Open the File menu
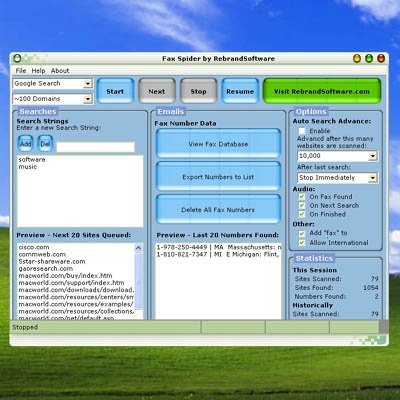Viewport: 400px width, 400px height. [x=21, y=71]
